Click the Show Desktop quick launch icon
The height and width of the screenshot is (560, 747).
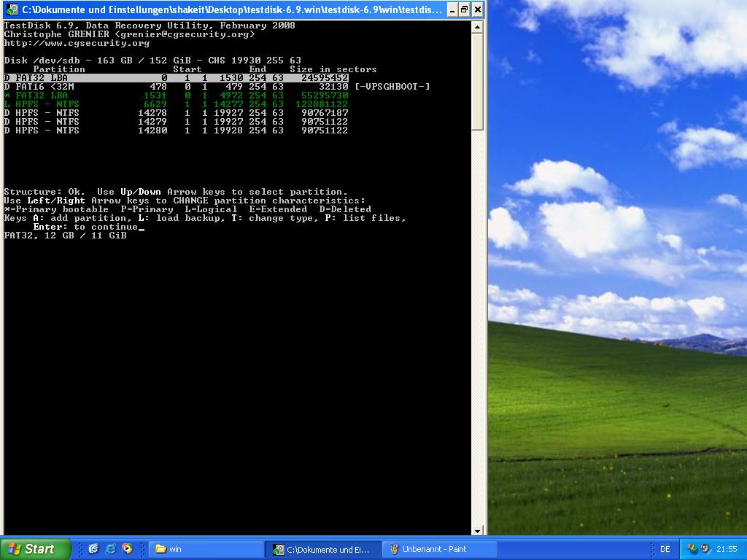coord(93,549)
